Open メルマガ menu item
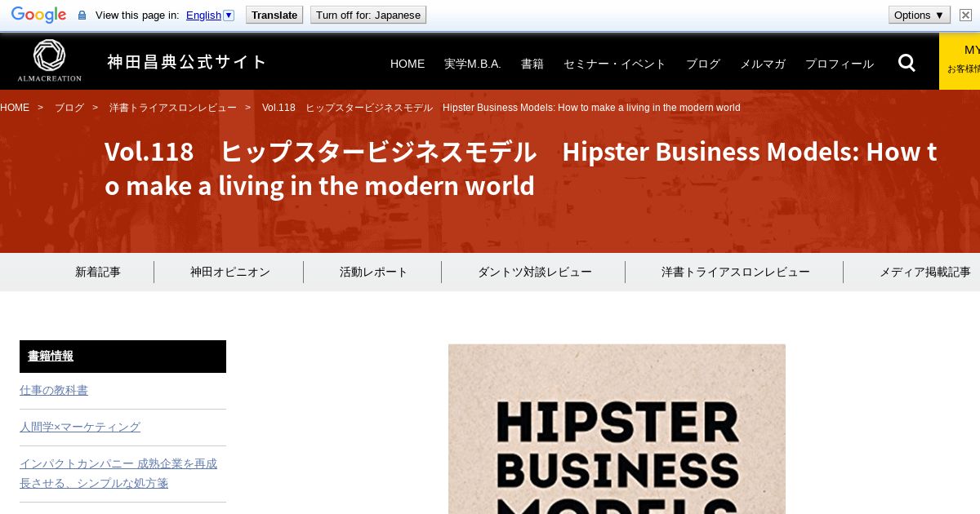This screenshot has width=980, height=514. 763,64
